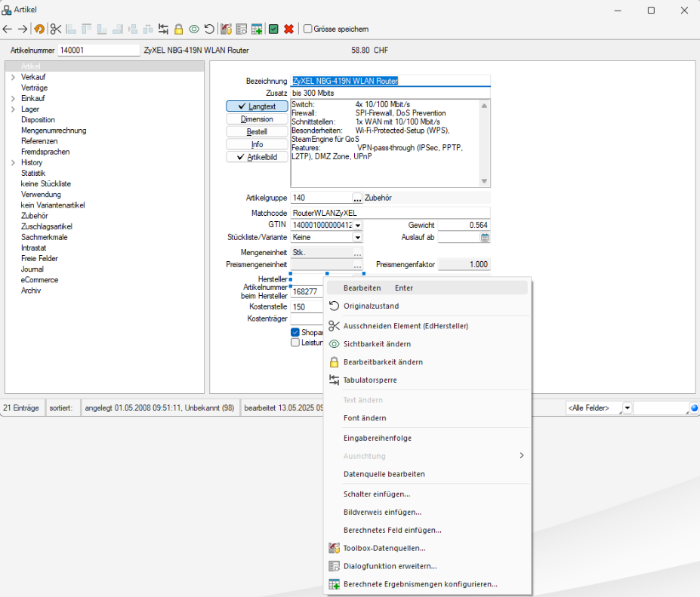Open Mengeneinheit lookup ellipsis button
Image resolution: width=700 pixels, height=597 pixels.
[x=357, y=253]
